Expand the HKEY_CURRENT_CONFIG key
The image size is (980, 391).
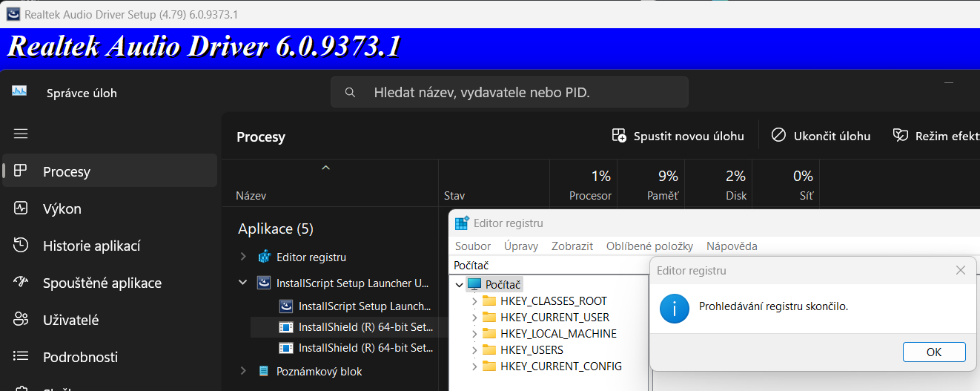pos(474,366)
